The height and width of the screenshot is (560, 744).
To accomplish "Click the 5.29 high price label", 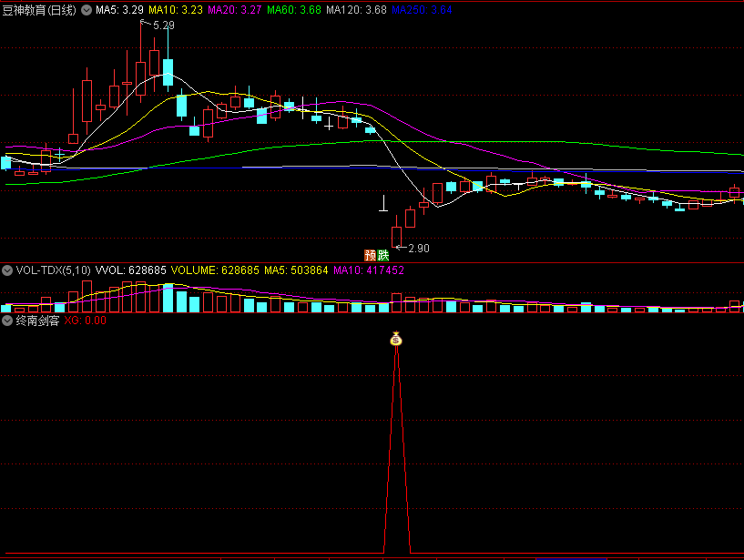I will point(164,25).
